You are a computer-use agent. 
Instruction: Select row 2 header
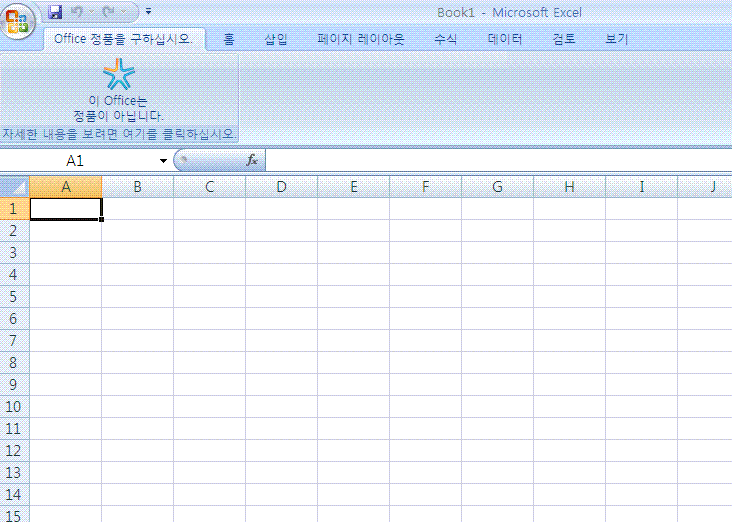[x=14, y=231]
